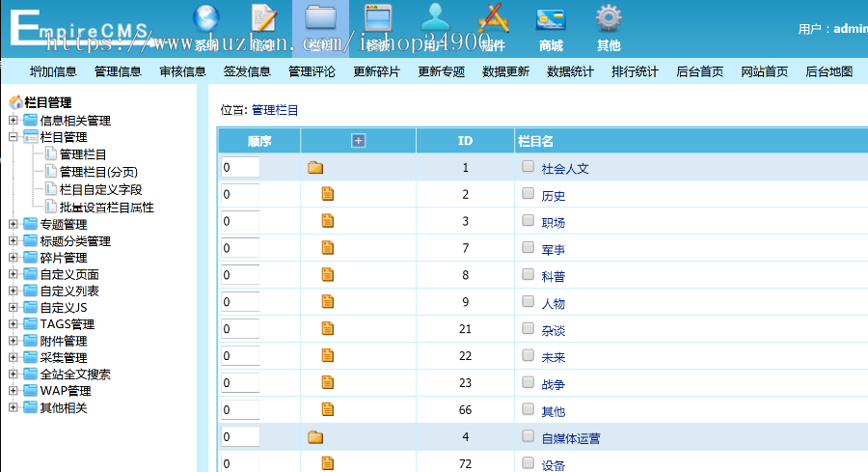Click the page icon in the 战争 row
868x472 pixels.
(328, 383)
